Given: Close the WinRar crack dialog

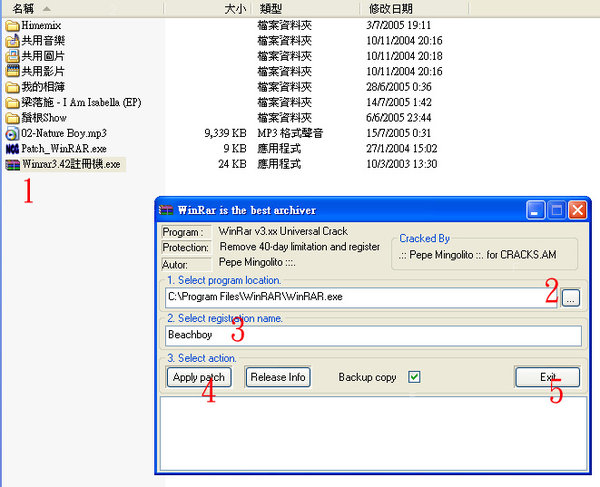Looking at the screenshot, I should pyautogui.click(x=577, y=210).
